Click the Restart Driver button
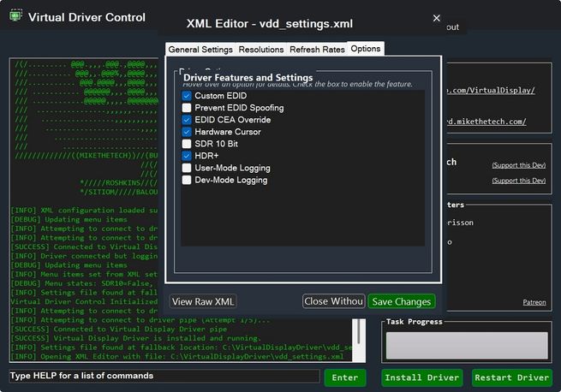This screenshot has height=392, width=561. tap(511, 377)
